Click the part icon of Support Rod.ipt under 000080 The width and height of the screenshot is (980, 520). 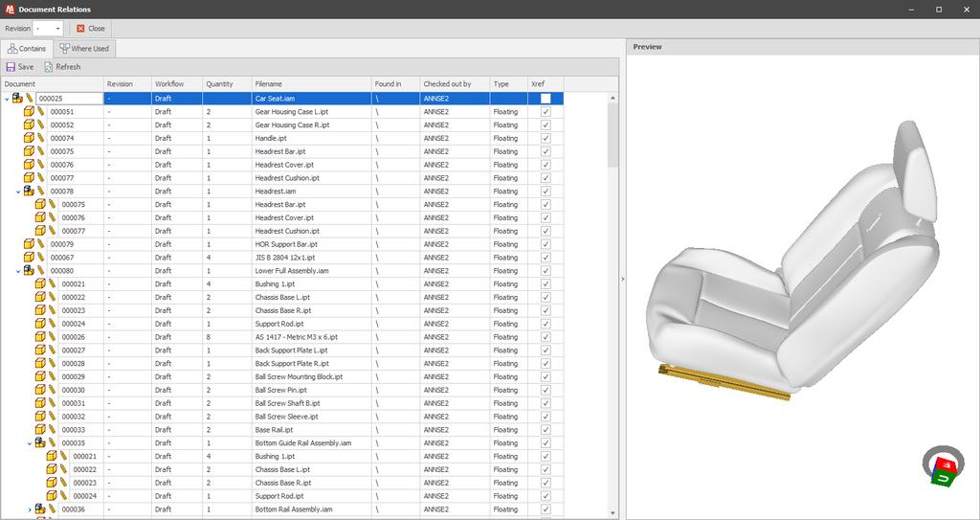(x=40, y=324)
